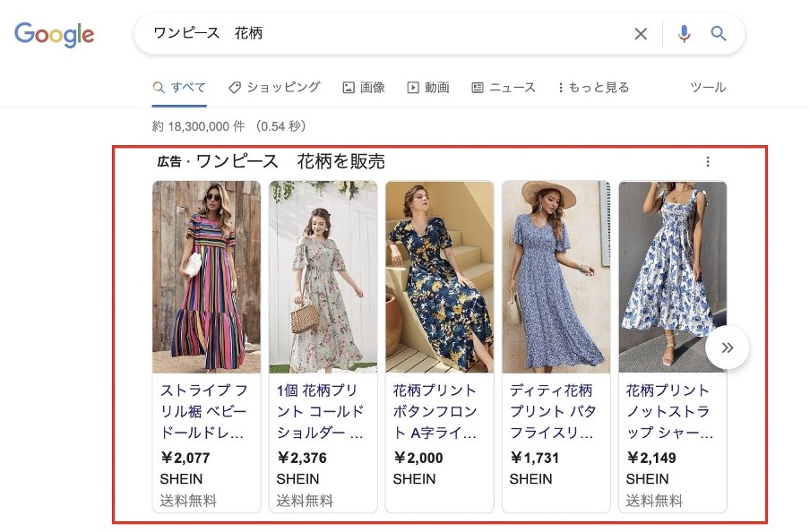
Task: Open the ディティ花柄プリント バタフライスリ link
Action: [x=552, y=411]
